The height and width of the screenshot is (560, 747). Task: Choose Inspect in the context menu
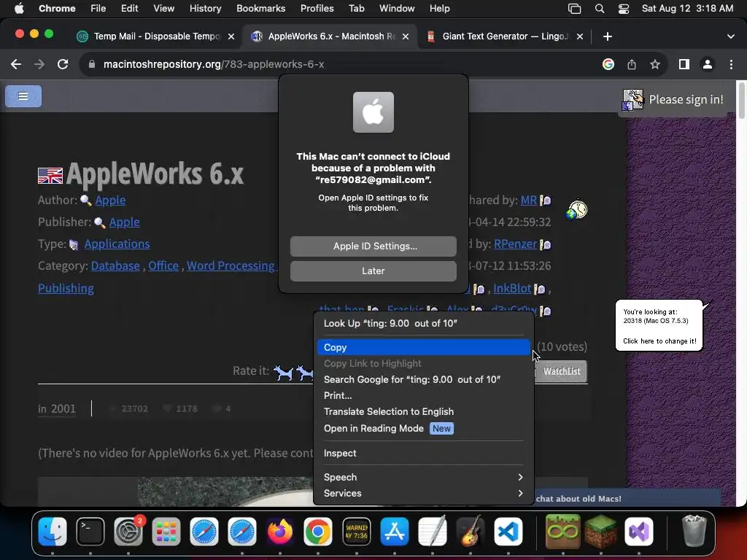point(423,454)
